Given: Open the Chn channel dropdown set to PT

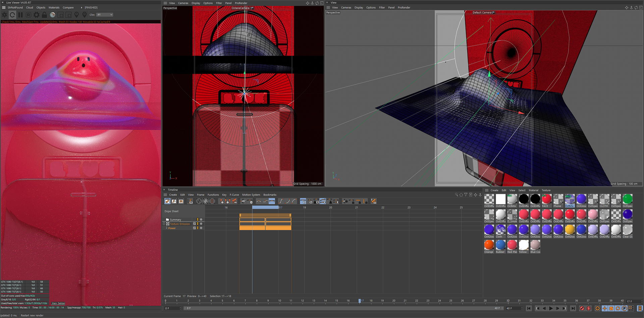Looking at the screenshot, I should (105, 15).
